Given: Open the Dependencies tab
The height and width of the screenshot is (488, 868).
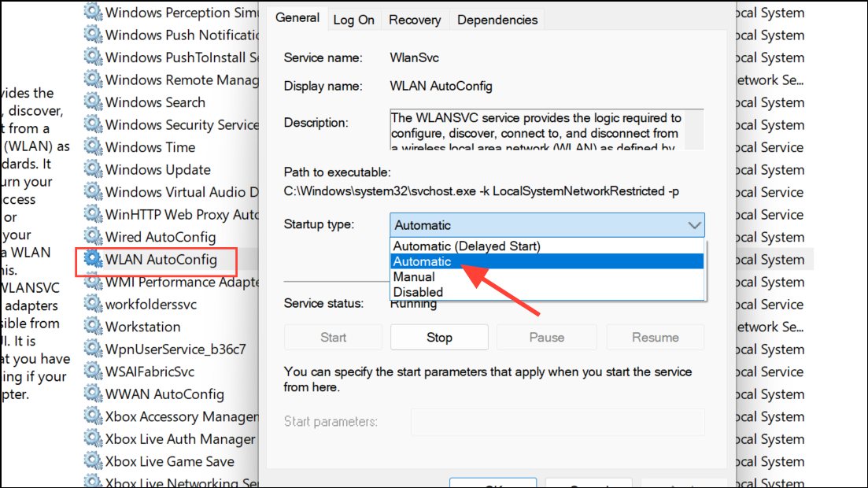Looking at the screenshot, I should 497,20.
